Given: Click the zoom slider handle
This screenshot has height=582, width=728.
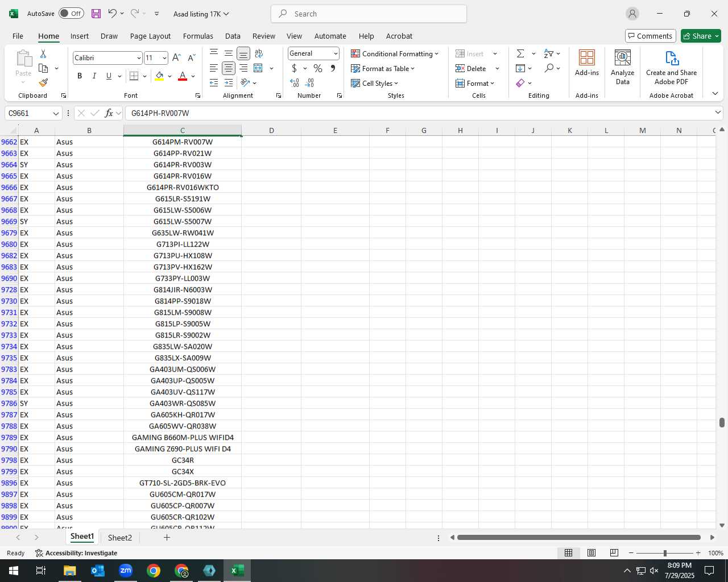Looking at the screenshot, I should [x=664, y=553].
